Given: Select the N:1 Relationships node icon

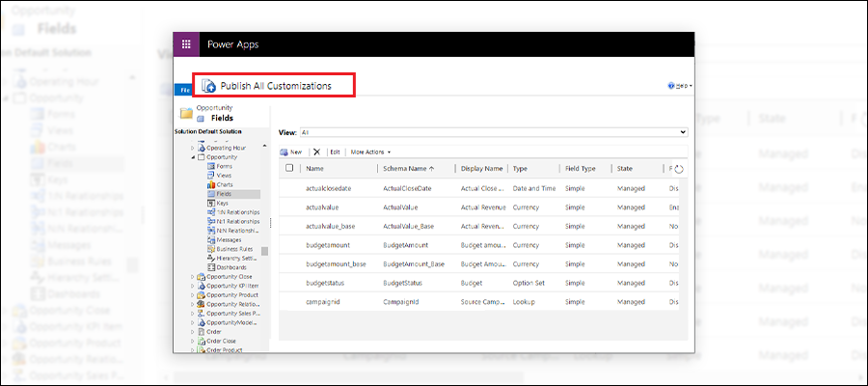Looking at the screenshot, I should [x=211, y=222].
